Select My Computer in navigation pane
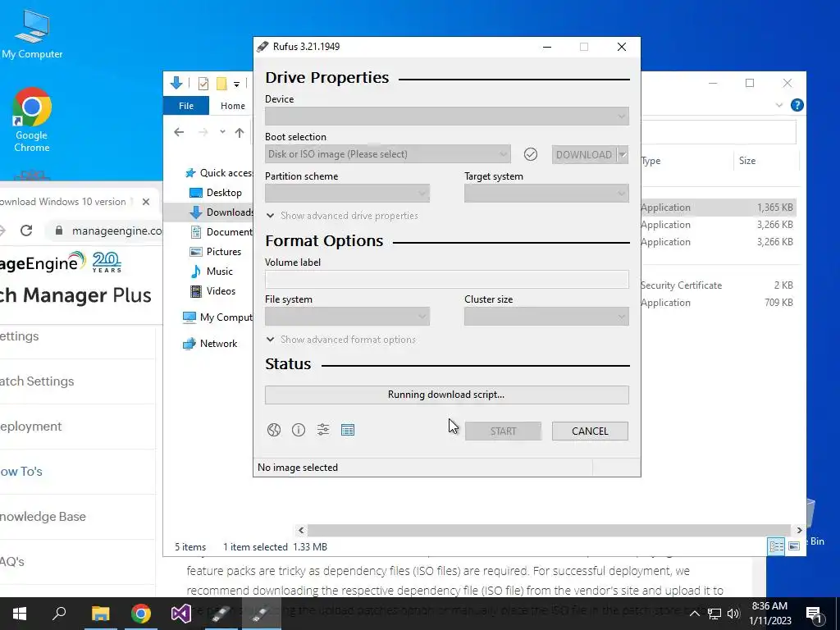Screen dimensions: 840x630 pos(217,317)
